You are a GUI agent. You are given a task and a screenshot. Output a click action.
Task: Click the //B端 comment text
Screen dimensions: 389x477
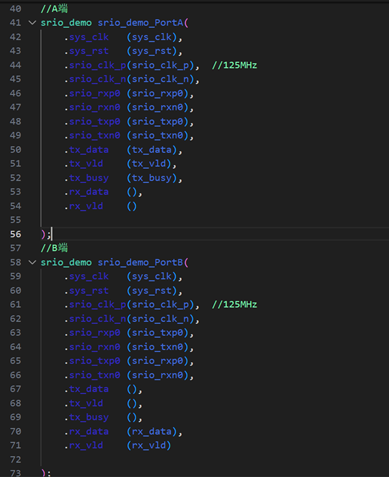click(54, 248)
